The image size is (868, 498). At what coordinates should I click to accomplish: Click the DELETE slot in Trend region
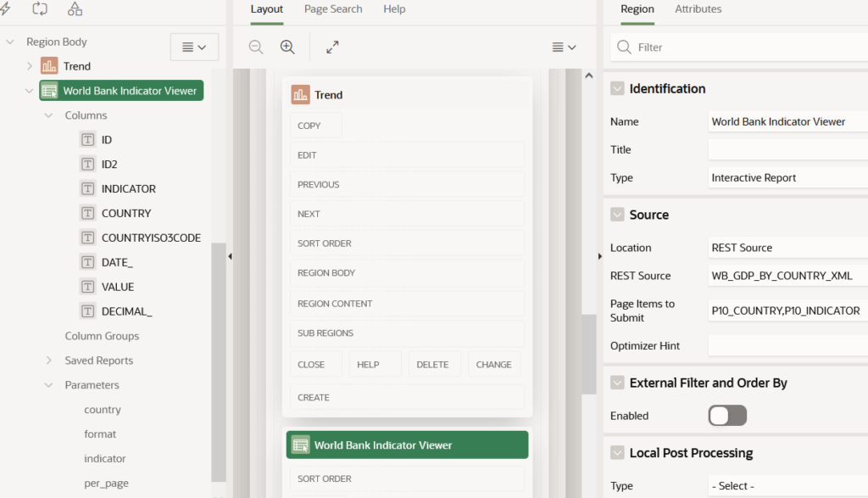433,364
